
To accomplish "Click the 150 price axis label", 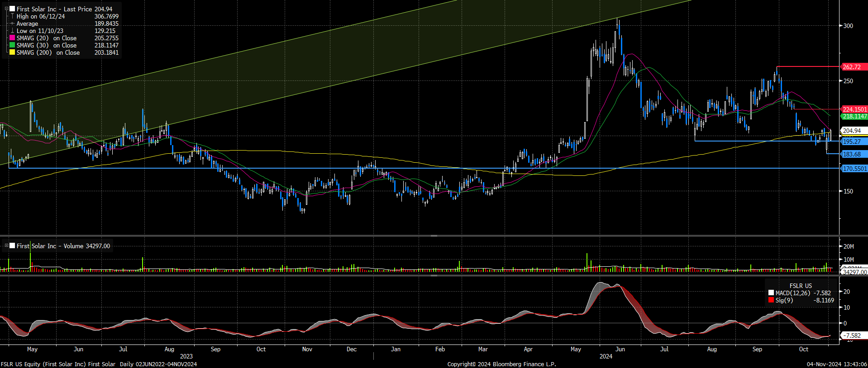I will tap(848, 191).
